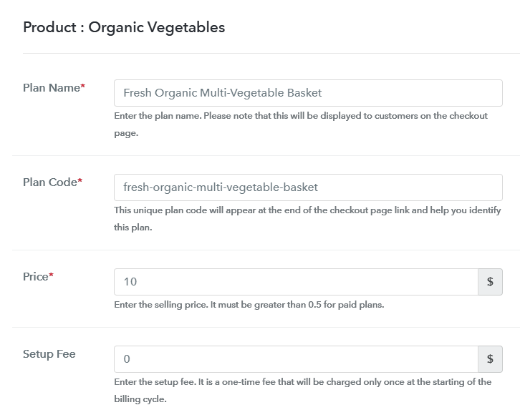Click the red asterisk next to Price
The width and height of the screenshot is (520, 420).
pyautogui.click(x=51, y=277)
